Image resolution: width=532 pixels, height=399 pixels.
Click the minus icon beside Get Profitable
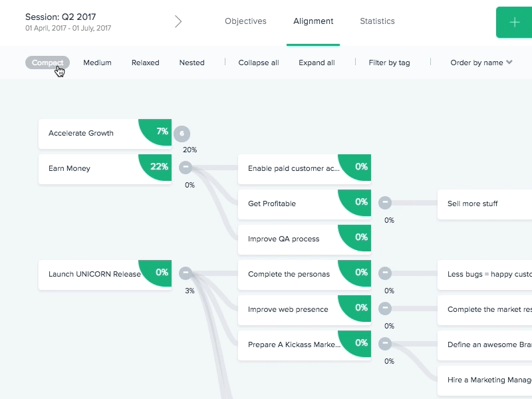(x=385, y=202)
